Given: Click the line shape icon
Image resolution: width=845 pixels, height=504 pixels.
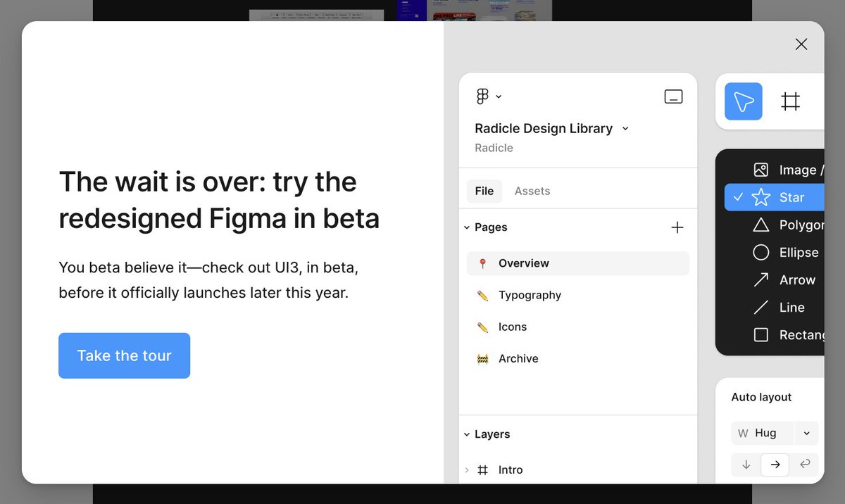Looking at the screenshot, I should tap(761, 308).
